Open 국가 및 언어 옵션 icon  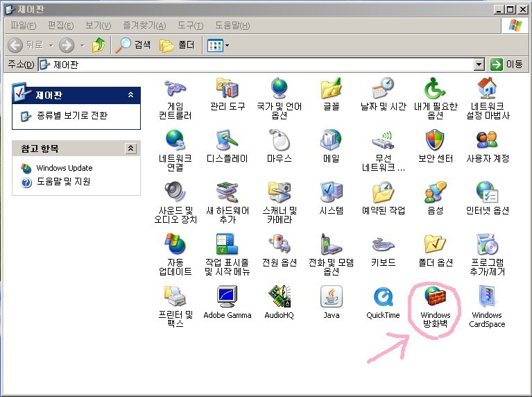[x=280, y=88]
